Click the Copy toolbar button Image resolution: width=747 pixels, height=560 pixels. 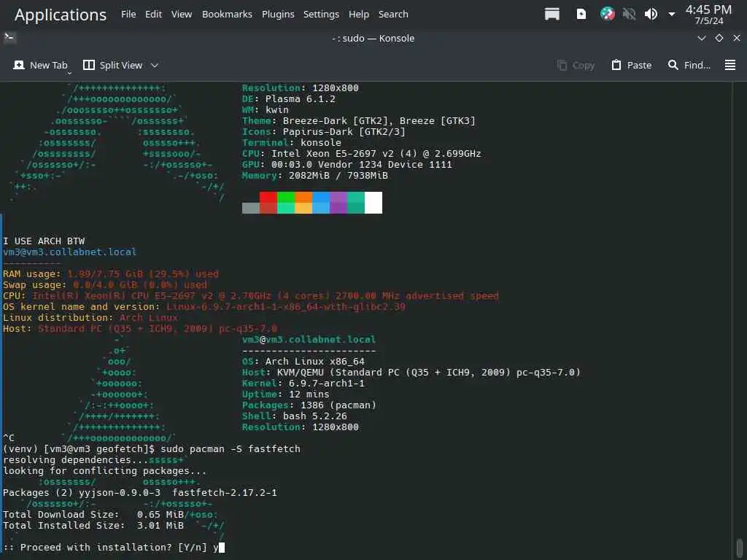pyautogui.click(x=576, y=65)
